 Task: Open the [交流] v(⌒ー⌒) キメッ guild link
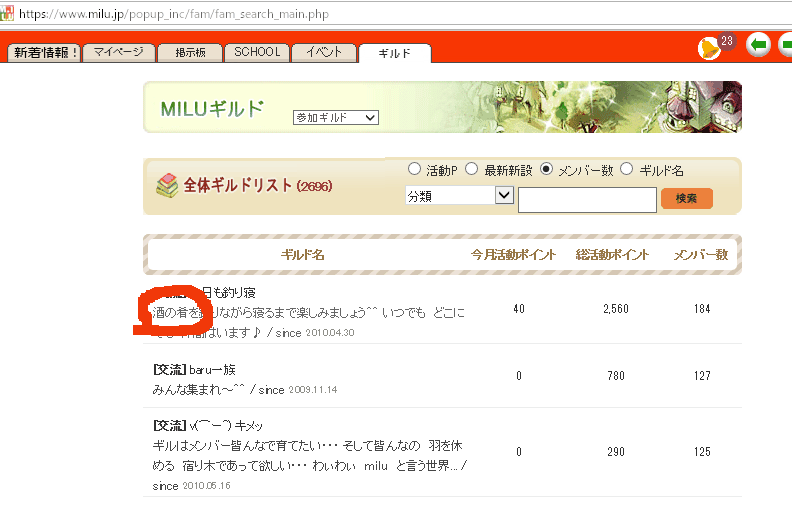point(208,426)
